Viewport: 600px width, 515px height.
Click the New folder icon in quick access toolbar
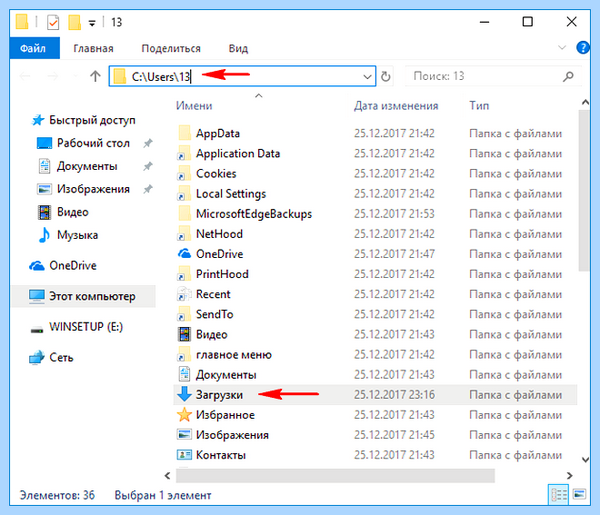point(74,22)
